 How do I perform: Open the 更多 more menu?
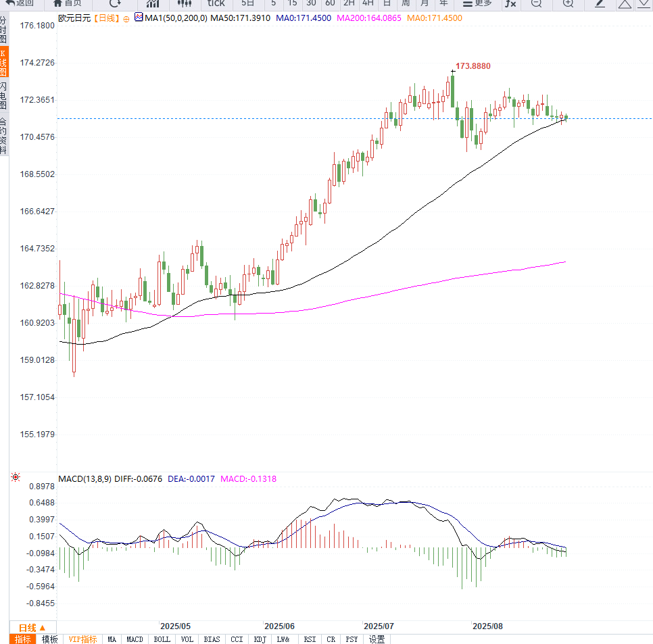click(x=477, y=3)
